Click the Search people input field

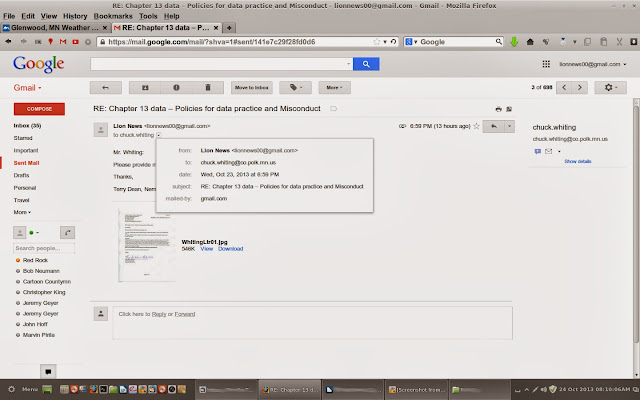click(44, 248)
